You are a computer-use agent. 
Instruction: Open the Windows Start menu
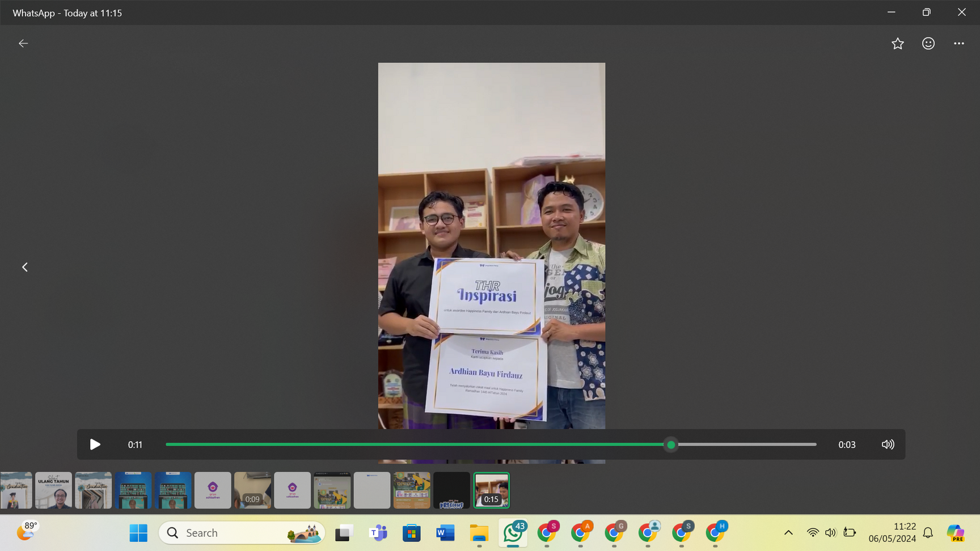point(138,533)
